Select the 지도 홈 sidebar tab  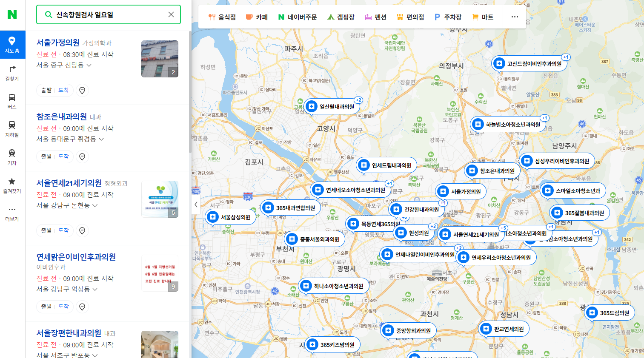point(12,45)
